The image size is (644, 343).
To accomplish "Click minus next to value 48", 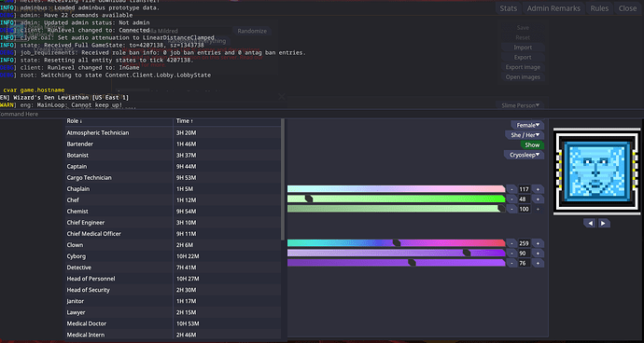I will pyautogui.click(x=511, y=199).
